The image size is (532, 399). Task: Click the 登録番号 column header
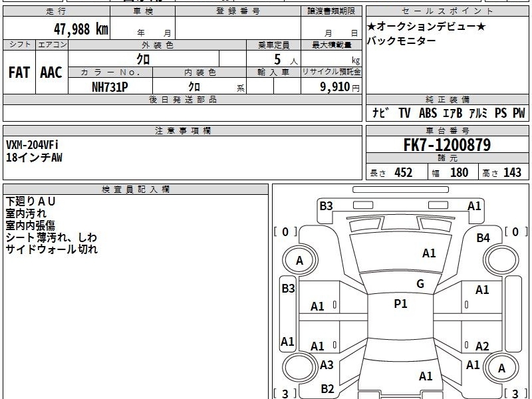pos(238,11)
